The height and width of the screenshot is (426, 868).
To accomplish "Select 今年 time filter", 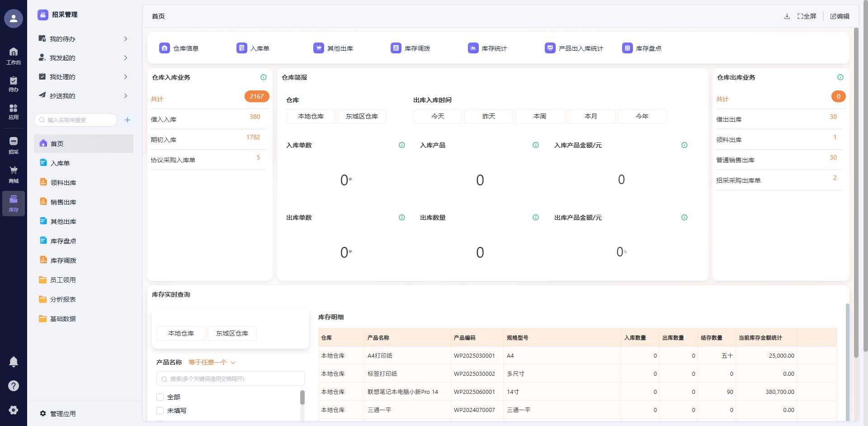I will [642, 116].
